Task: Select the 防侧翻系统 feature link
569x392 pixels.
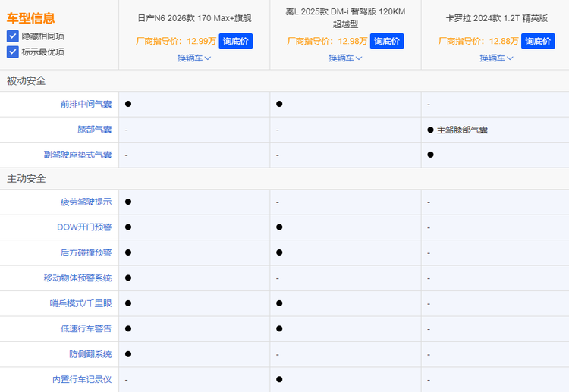Action: point(90,354)
